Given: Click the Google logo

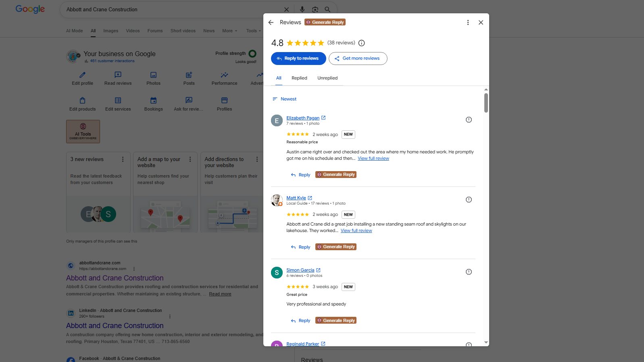Looking at the screenshot, I should coord(30,9).
